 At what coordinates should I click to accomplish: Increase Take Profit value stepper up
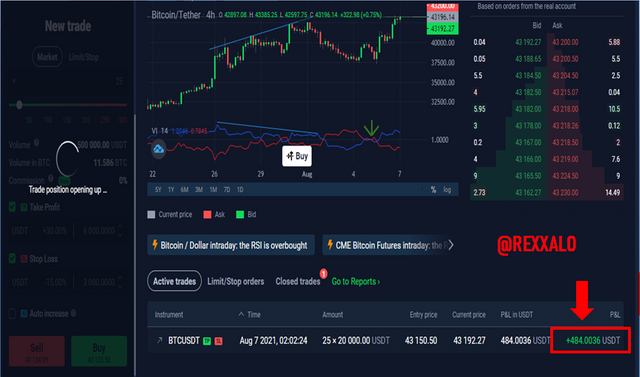click(x=120, y=226)
